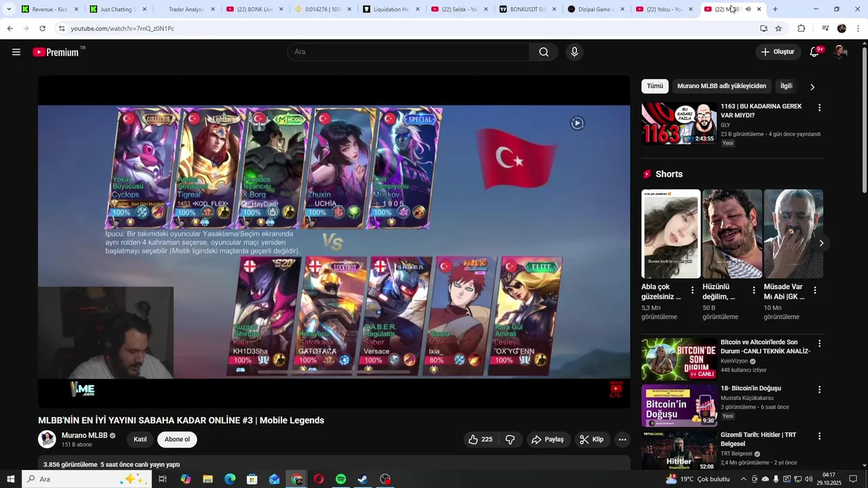The image size is (868, 488).
Task: Open the YouTube account avatar menu
Action: [x=840, y=52]
